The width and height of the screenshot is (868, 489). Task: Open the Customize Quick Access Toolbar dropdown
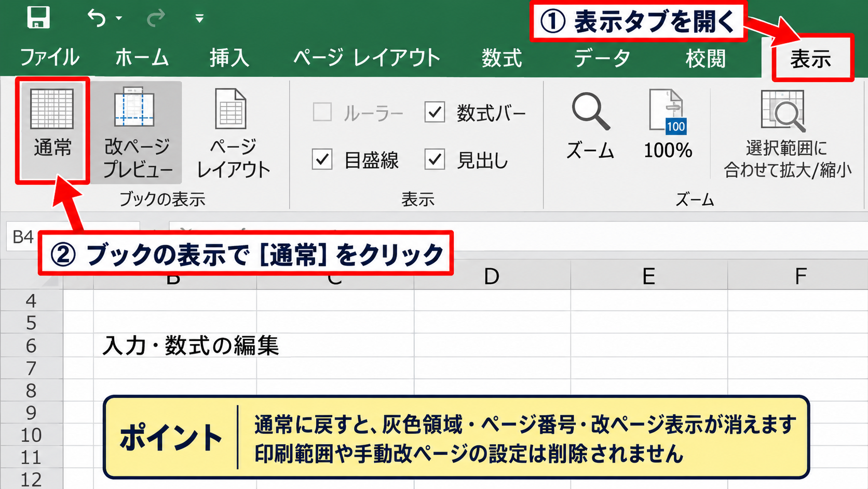[199, 18]
